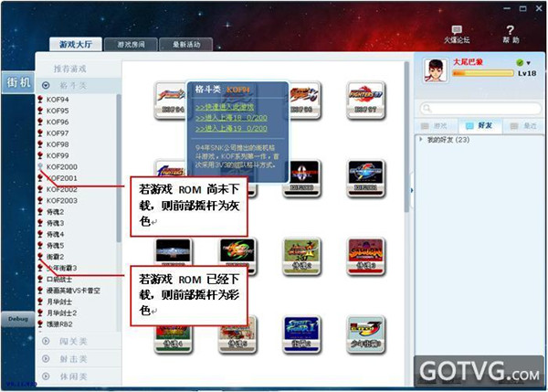The height and width of the screenshot is (392, 548).
Task: Open the KOF 96 game tile
Action: click(x=302, y=100)
